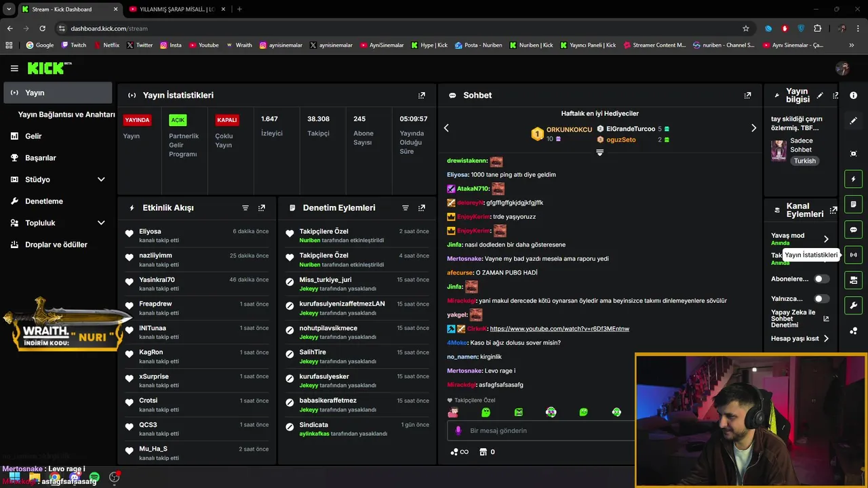Click the Turkish language tag
Viewport: 868px width, 488px height.
point(805,161)
